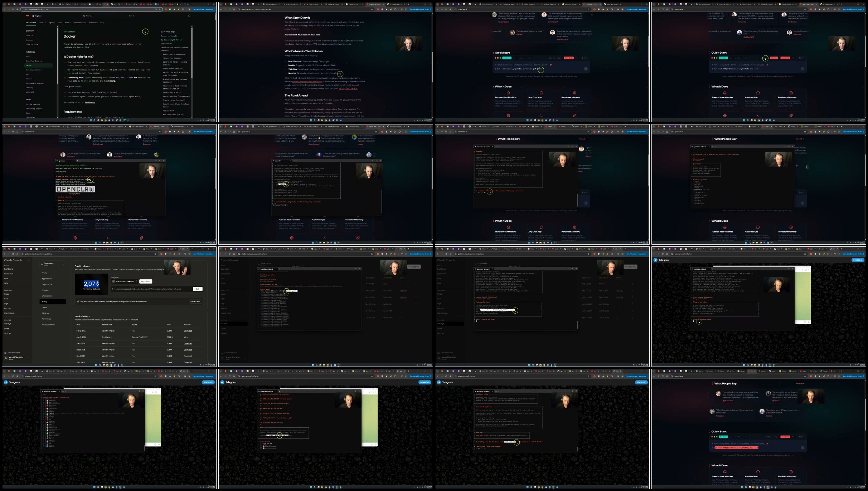The height and width of the screenshot is (491, 868).
Task: Open Tools tab on Docker docs page
Action: (x=60, y=23)
